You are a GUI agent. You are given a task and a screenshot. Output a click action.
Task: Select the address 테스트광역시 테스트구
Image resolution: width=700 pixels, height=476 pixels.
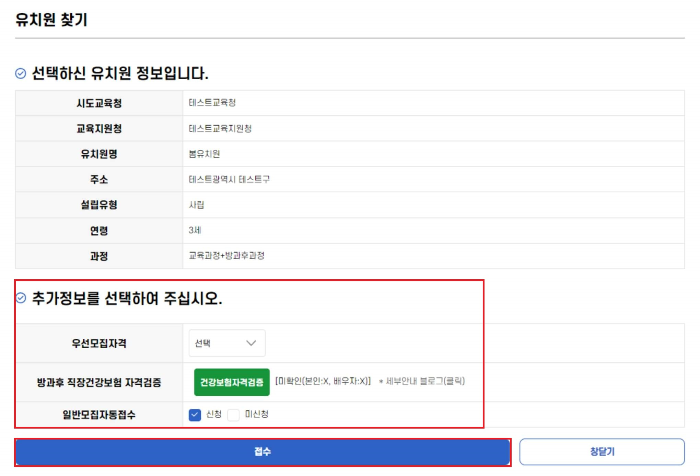point(229,180)
